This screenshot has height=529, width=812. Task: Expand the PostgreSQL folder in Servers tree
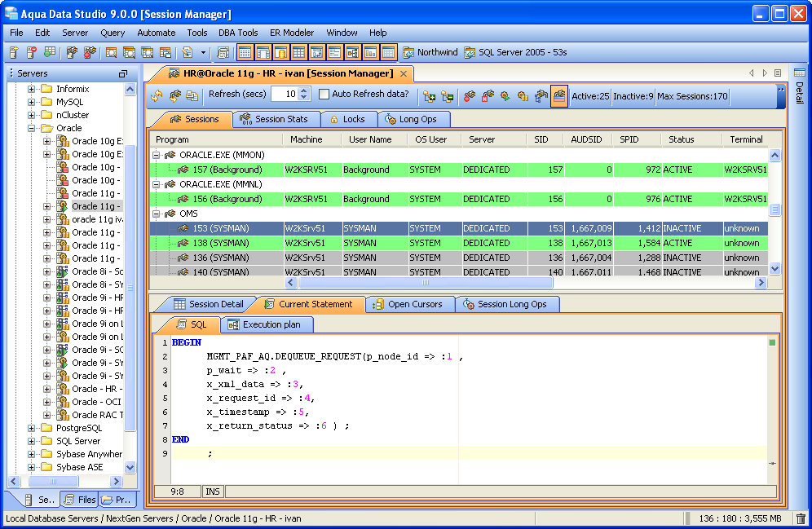click(32, 428)
